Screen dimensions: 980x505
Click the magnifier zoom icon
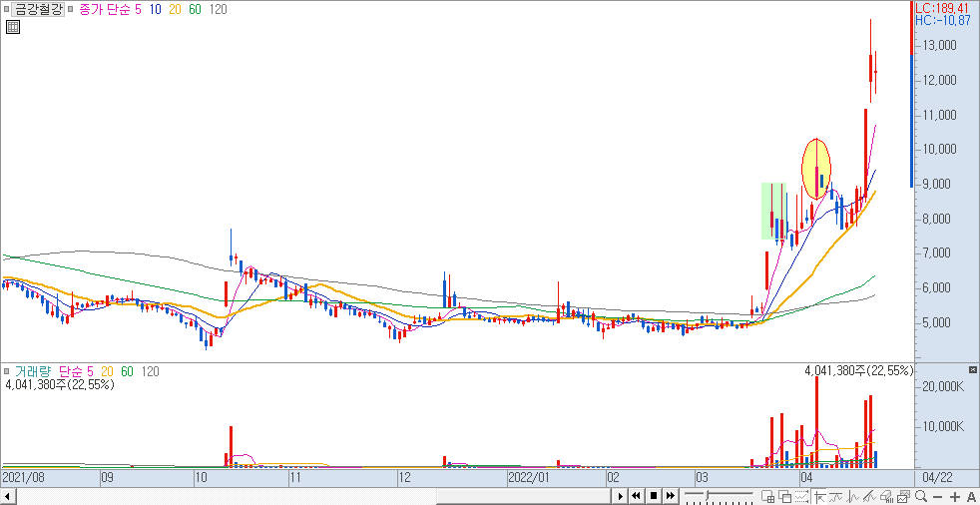tap(921, 496)
